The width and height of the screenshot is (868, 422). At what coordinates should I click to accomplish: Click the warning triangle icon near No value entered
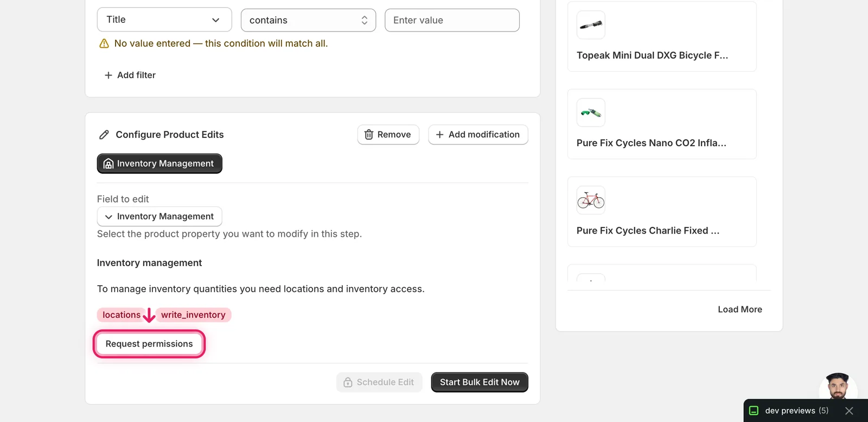coord(104,43)
